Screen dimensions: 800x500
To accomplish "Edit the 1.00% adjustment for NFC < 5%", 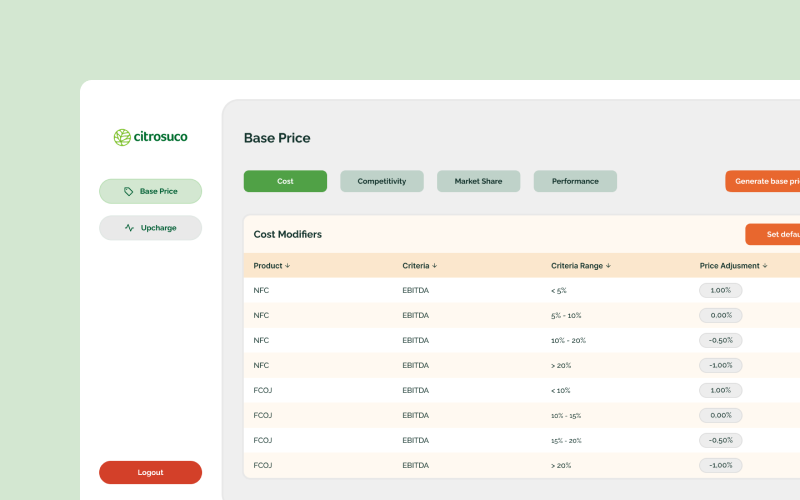I will 720,290.
